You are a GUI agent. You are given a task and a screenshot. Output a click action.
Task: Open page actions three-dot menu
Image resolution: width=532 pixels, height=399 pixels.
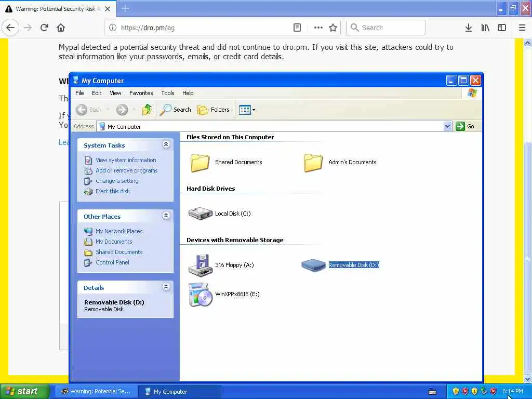(318, 28)
